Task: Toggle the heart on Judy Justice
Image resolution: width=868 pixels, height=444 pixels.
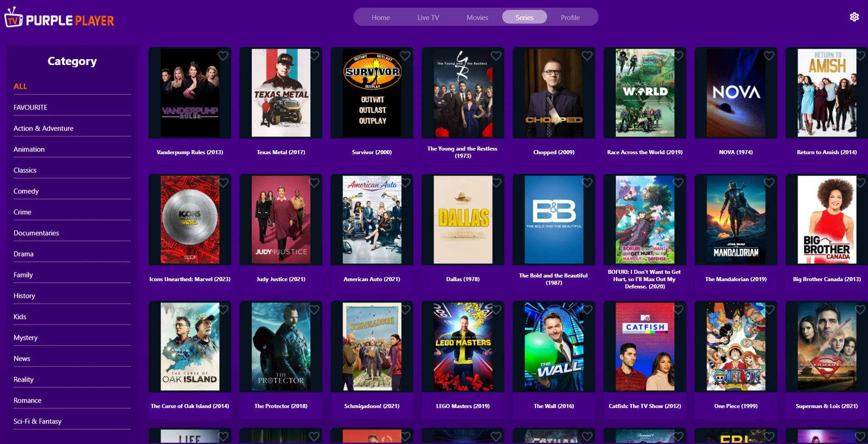Action: [314, 182]
